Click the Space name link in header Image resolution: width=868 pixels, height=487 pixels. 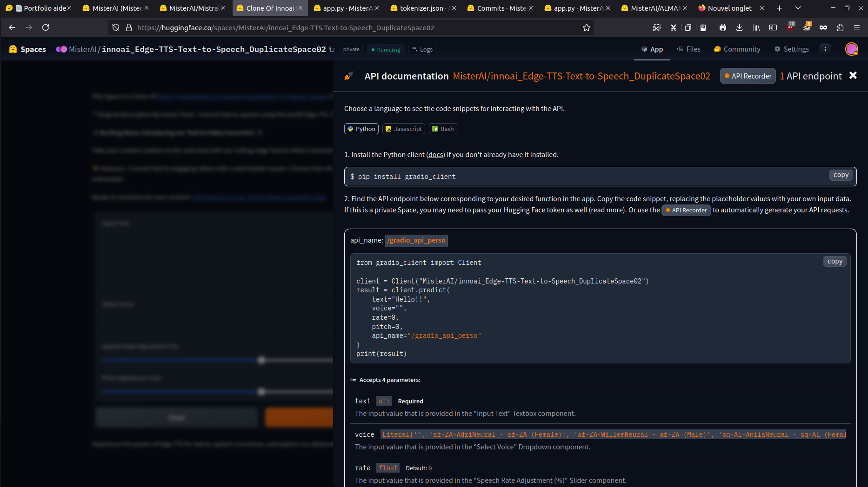[x=214, y=49]
